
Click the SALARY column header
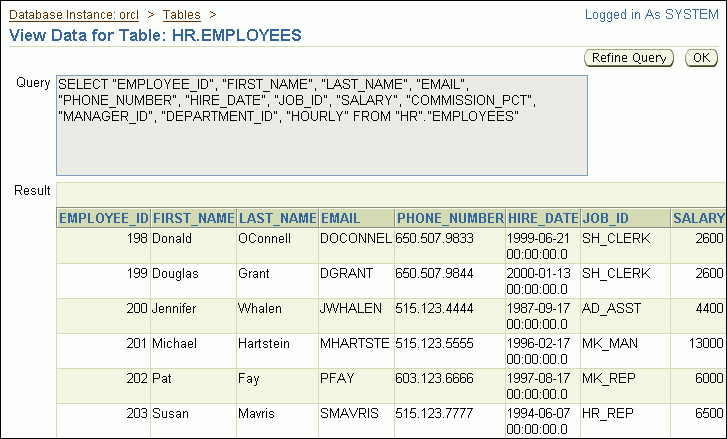(698, 218)
